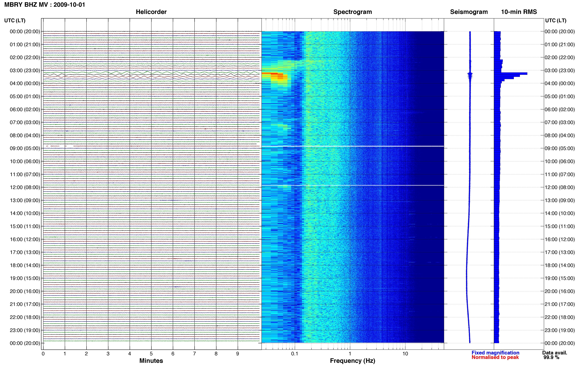
Task: Click right time label '23:00 (19:00)'
Action: 560,330
